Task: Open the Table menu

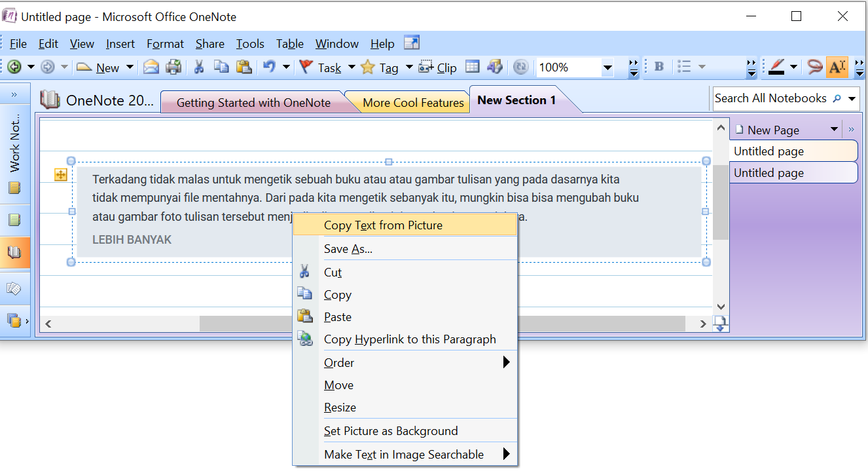Action: [x=290, y=44]
